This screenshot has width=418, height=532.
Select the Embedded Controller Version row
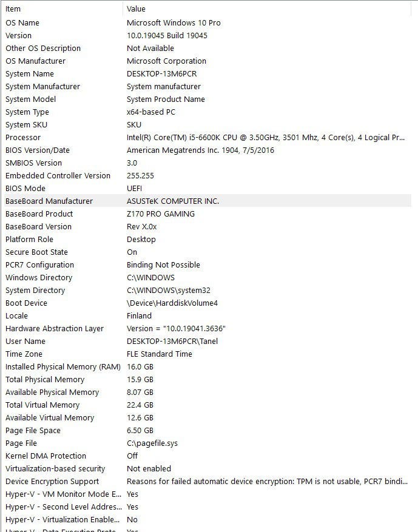(207, 175)
